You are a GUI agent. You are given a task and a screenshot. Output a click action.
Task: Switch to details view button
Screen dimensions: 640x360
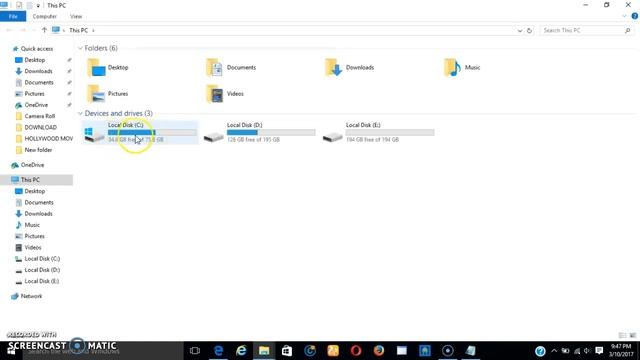point(622,336)
